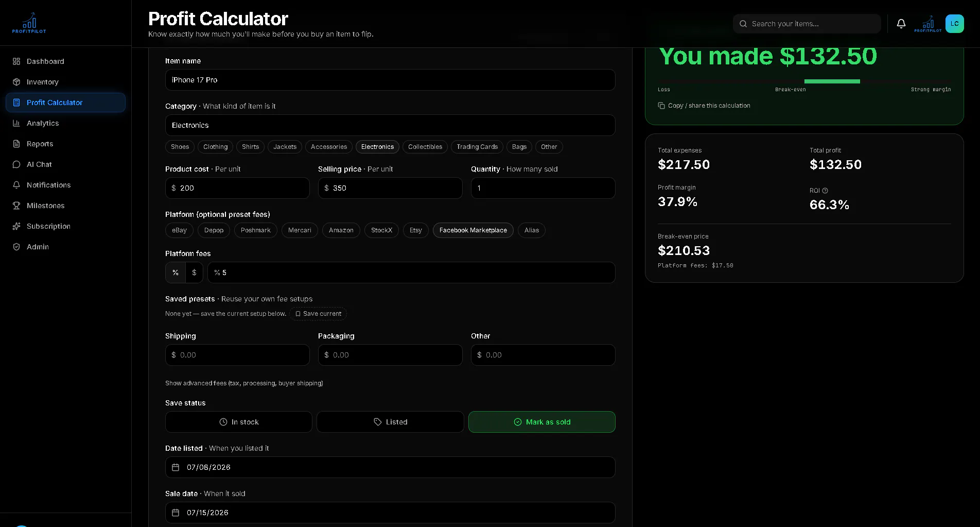This screenshot has width=980, height=527.
Task: Click the Notifications bell icon in sidebar
Action: click(16, 185)
